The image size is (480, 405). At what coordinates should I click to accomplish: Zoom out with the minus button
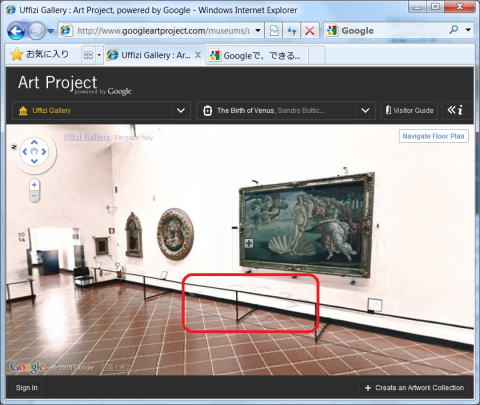coord(34,196)
